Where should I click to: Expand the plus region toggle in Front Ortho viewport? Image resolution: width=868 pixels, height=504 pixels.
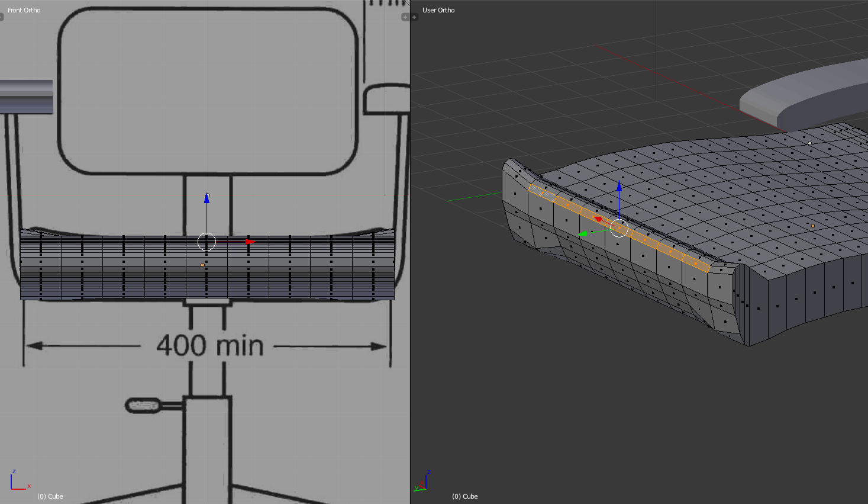[x=405, y=17]
